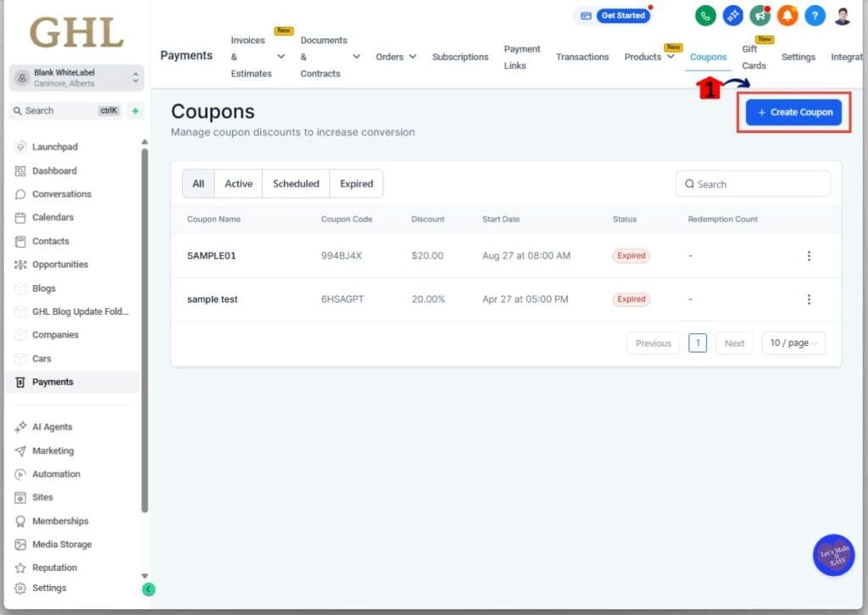This screenshot has width=868, height=615.
Task: Open the help question mark icon
Action: click(815, 15)
